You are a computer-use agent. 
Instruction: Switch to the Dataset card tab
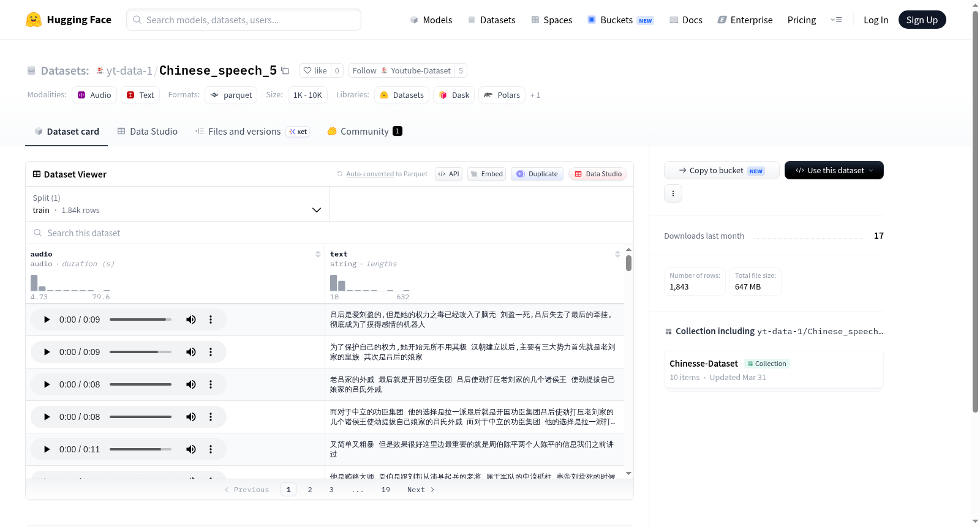tap(67, 131)
